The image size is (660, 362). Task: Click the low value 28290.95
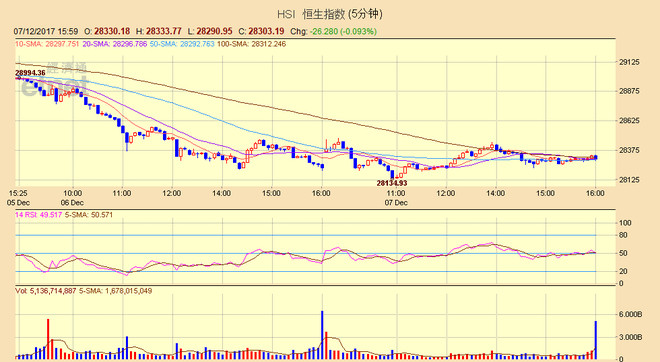(x=214, y=32)
